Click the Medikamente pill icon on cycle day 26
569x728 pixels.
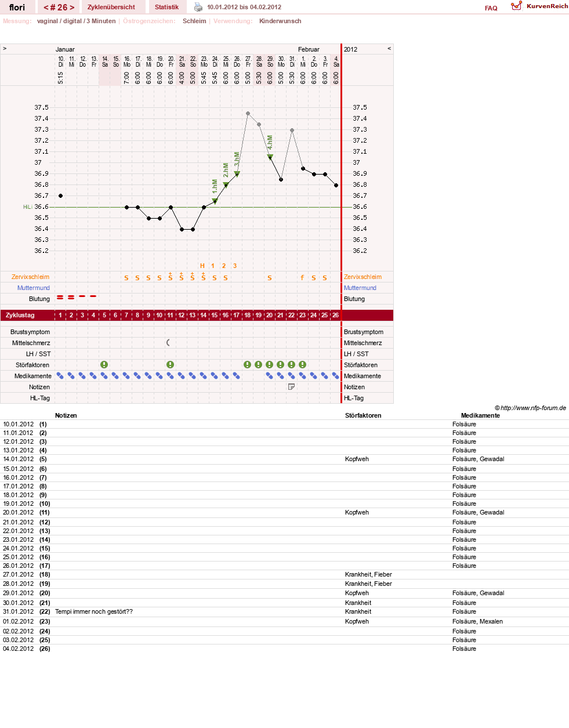click(336, 376)
